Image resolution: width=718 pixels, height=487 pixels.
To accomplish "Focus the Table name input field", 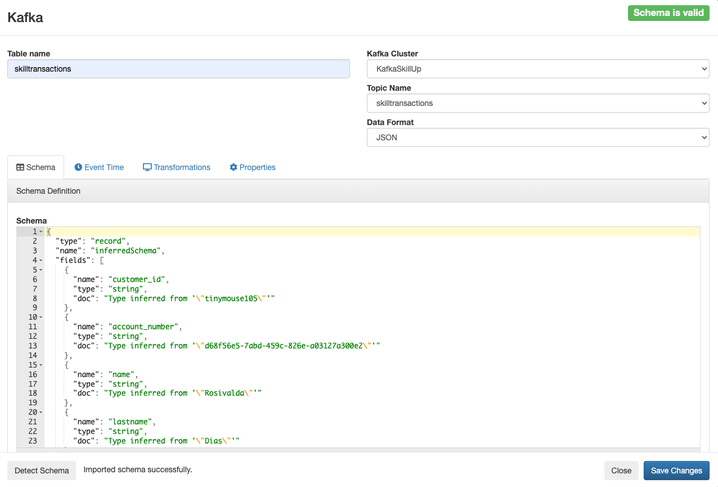I will coord(178,69).
